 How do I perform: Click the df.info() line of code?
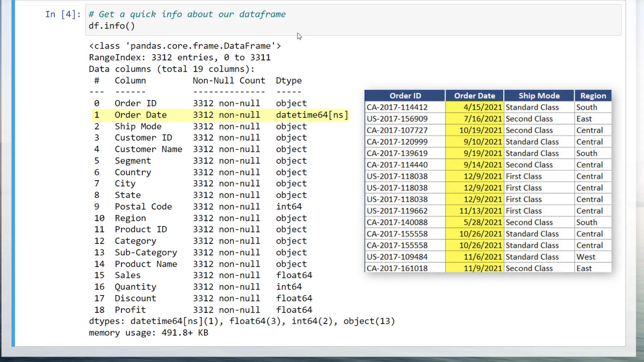pos(111,26)
